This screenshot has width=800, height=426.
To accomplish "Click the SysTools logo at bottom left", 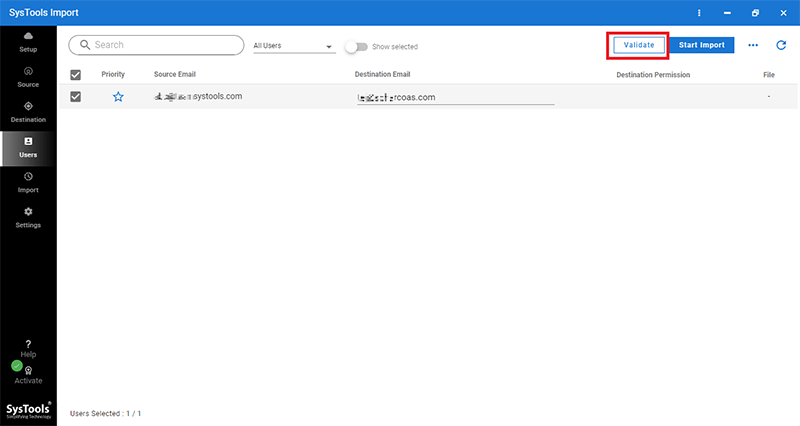I will click(29, 410).
